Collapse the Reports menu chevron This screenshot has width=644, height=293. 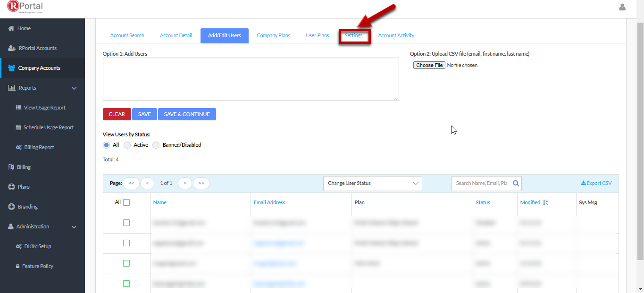pyautogui.click(x=74, y=88)
